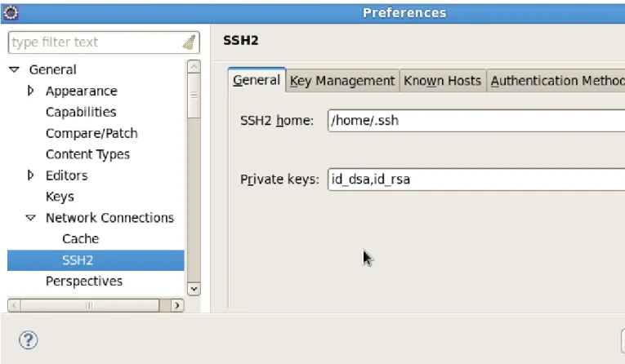625x364 pixels.
Task: Expand the Editors tree node
Action: coord(31,175)
